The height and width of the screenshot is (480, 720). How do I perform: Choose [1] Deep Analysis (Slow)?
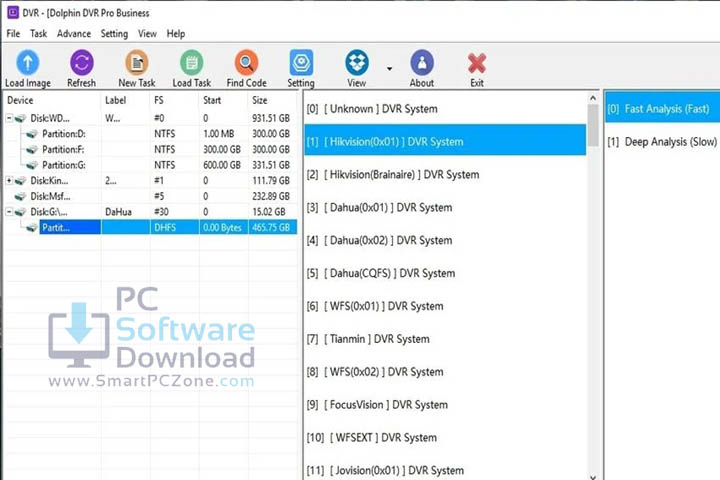(x=662, y=142)
